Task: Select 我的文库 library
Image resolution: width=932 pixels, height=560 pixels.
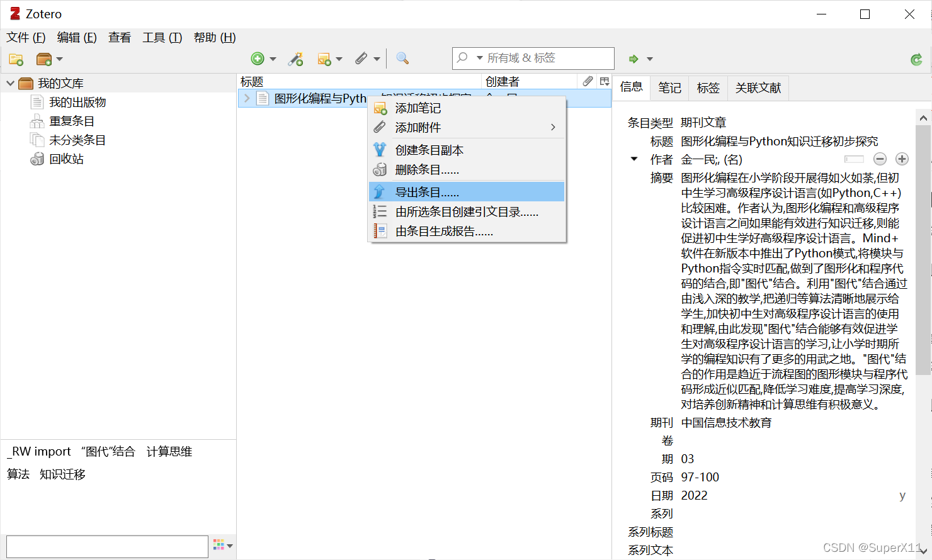Action: (x=60, y=83)
